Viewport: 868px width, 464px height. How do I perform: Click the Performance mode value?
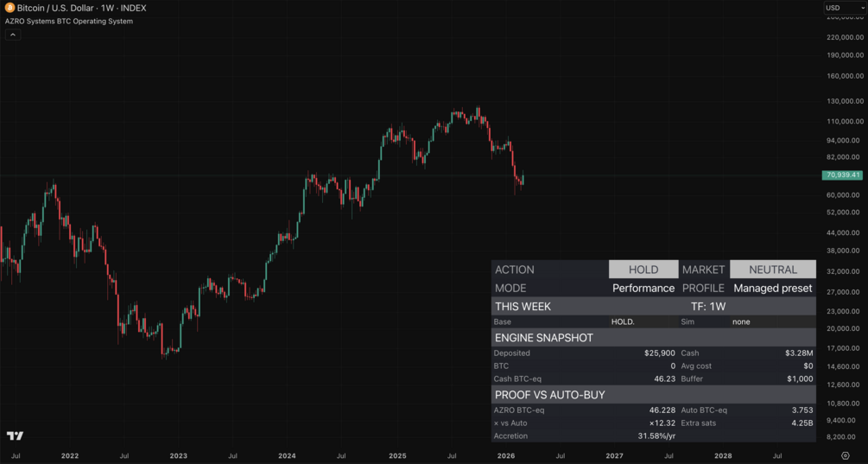click(643, 289)
